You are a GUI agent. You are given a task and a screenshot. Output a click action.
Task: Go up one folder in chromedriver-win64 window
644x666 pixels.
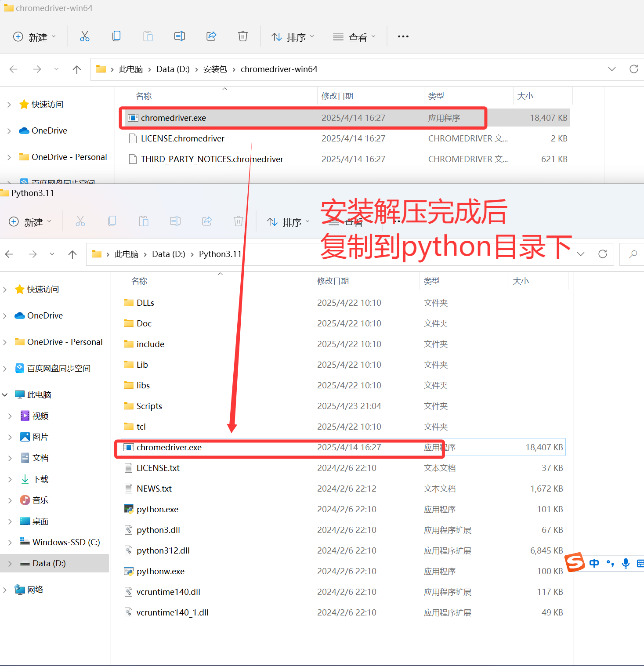click(77, 69)
